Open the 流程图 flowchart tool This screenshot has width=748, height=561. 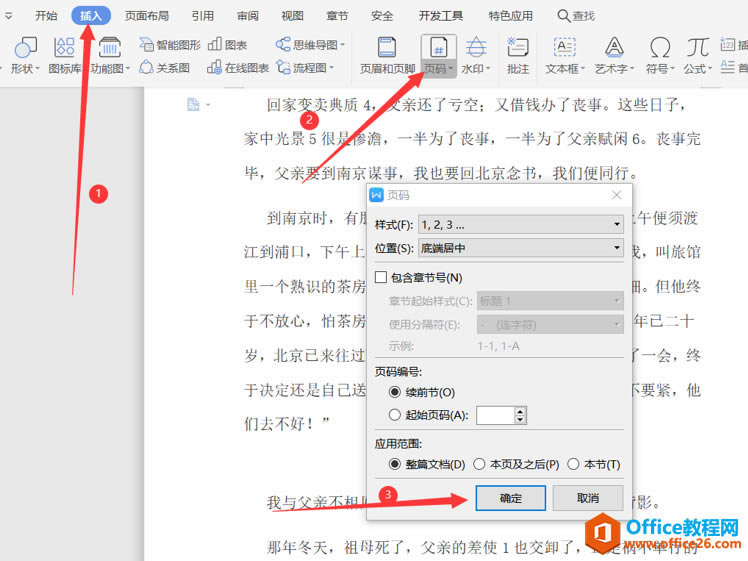(305, 68)
